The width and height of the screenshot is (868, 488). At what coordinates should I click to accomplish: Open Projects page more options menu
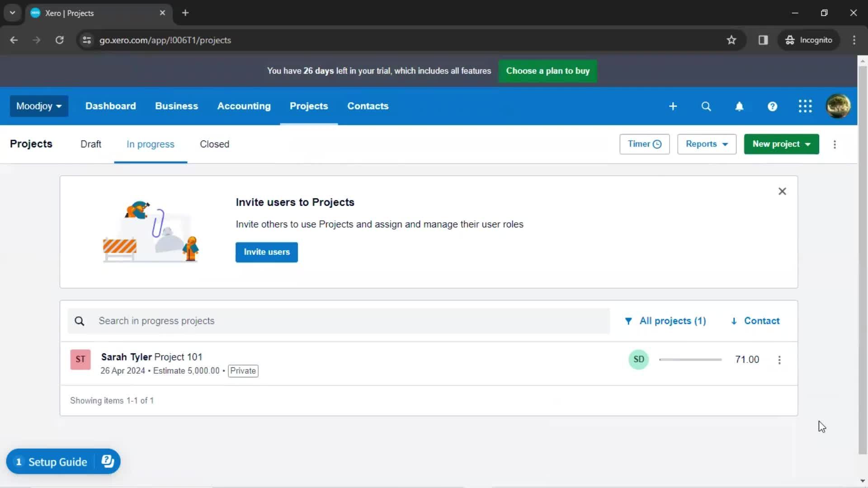pos(835,144)
